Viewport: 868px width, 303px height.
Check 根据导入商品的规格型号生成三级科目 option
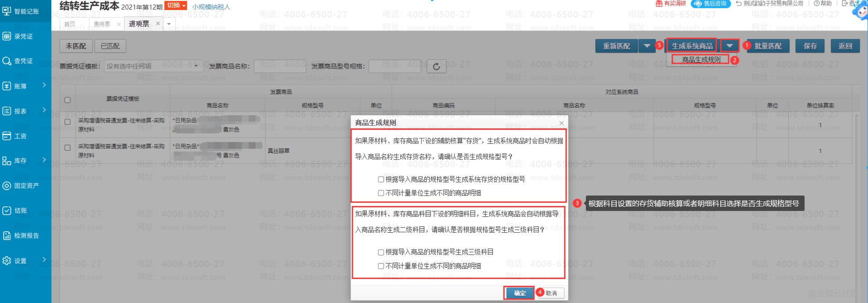[381, 252]
